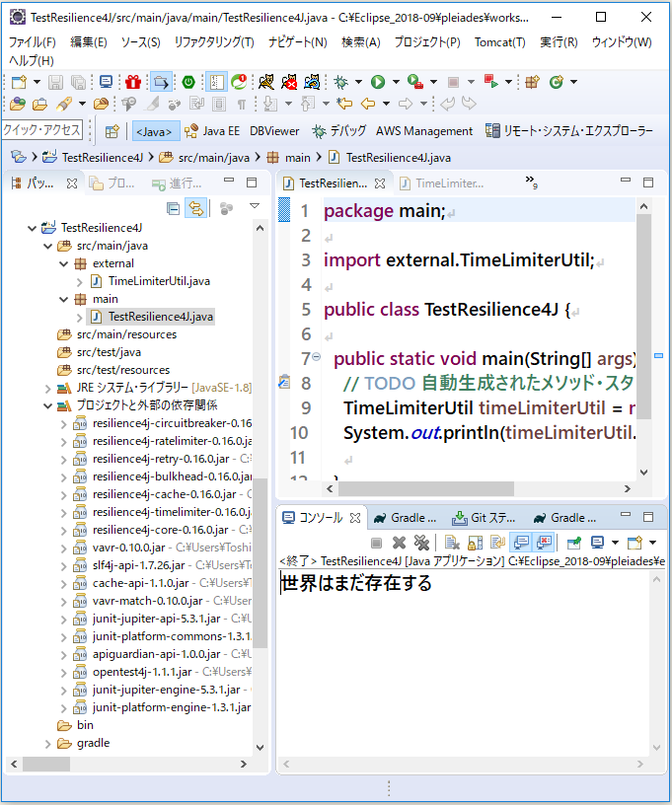Screen dimensions: 672x805
Task: Run the program with the green play icon
Action: [x=378, y=82]
